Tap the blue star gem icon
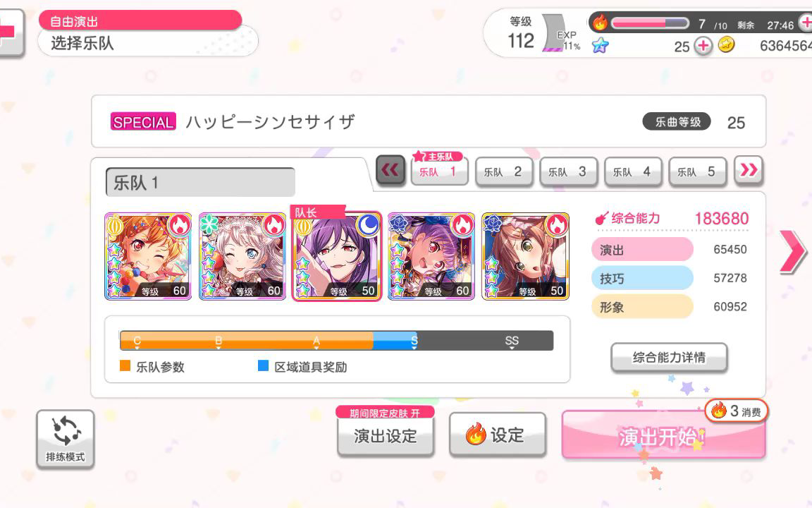Viewport: 812px width, 508px height. pyautogui.click(x=601, y=46)
